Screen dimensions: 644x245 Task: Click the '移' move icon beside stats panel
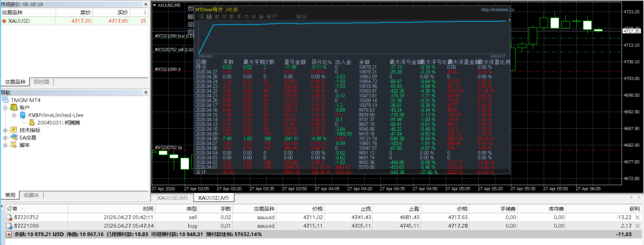pos(191,16)
